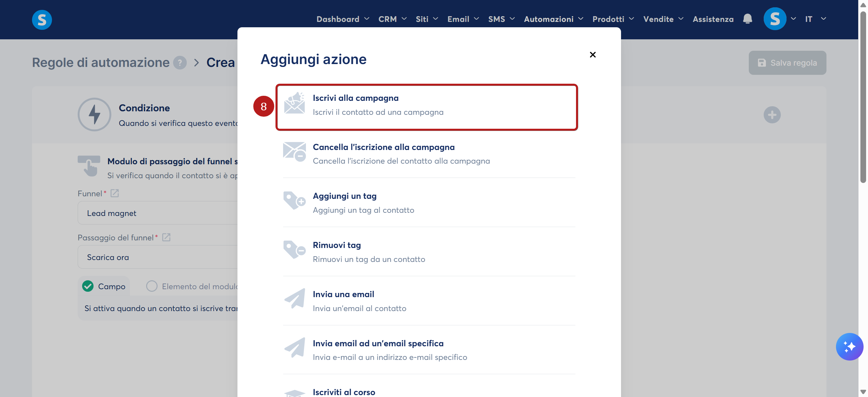Click the Modulo di passaggio del funnel heading
This screenshot has height=397, width=868.
tap(172, 161)
